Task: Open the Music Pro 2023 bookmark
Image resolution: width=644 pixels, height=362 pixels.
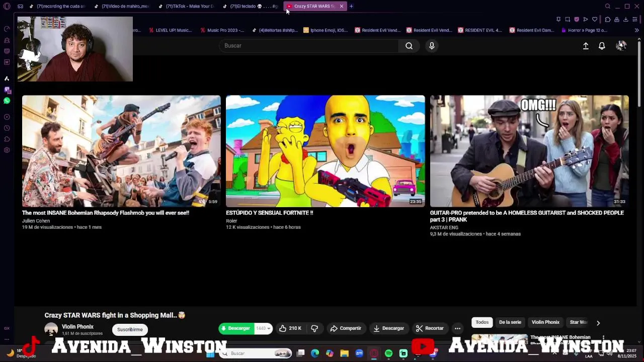Action: (222, 30)
